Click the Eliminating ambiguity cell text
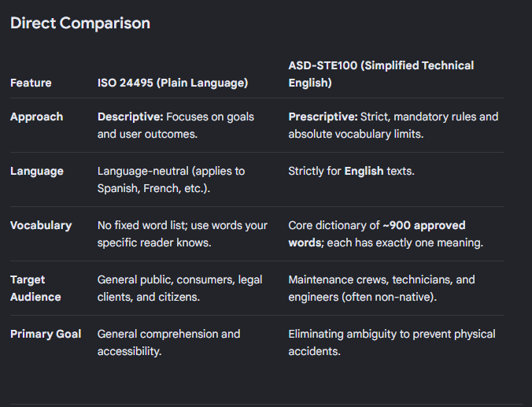This screenshot has height=407, width=532. coord(392,342)
